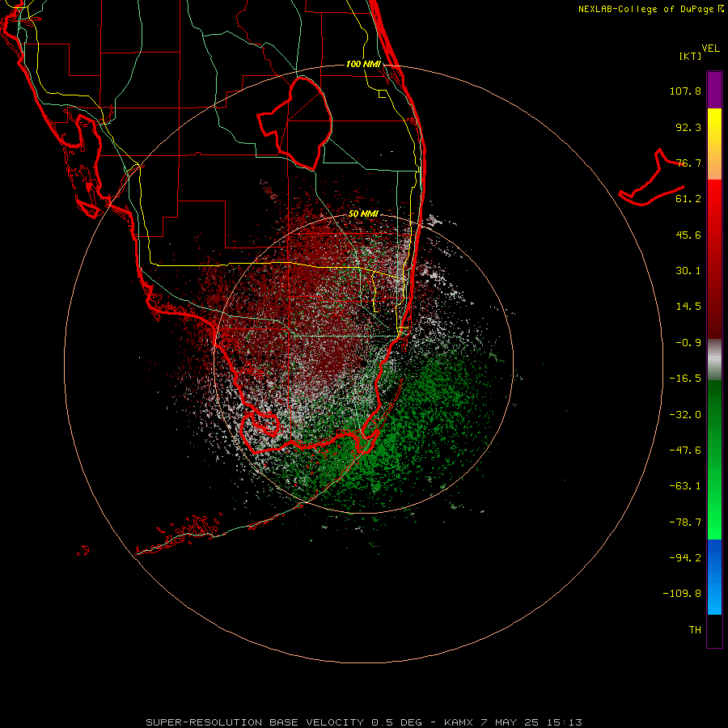Select the 76.7 legend value
Viewport: 728px width, 728px height.
[x=688, y=163]
